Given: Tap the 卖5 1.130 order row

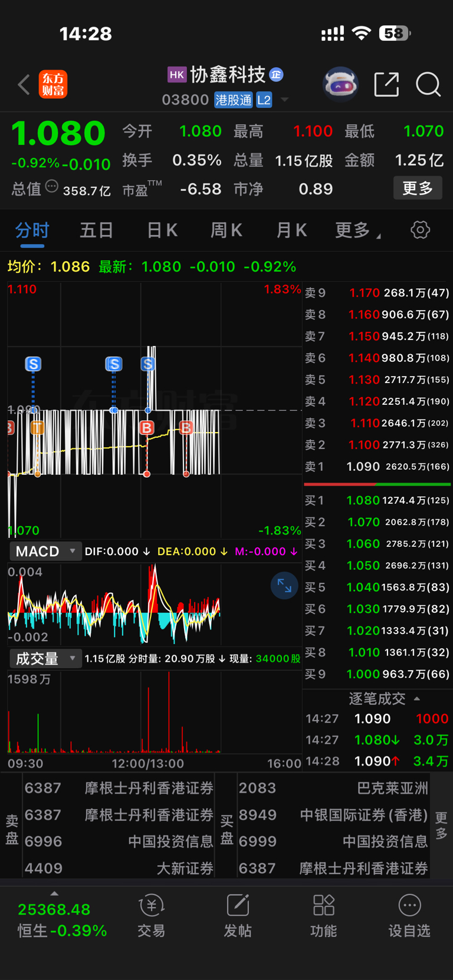Looking at the screenshot, I should coord(377,380).
